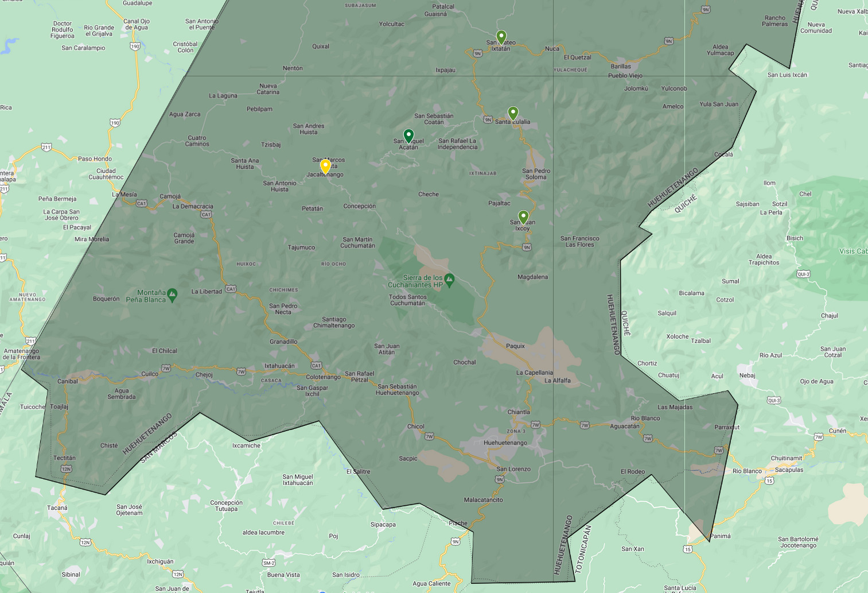This screenshot has height=593, width=868.
Task: Click the 7W road shield near Cuilco
Action: point(166,368)
